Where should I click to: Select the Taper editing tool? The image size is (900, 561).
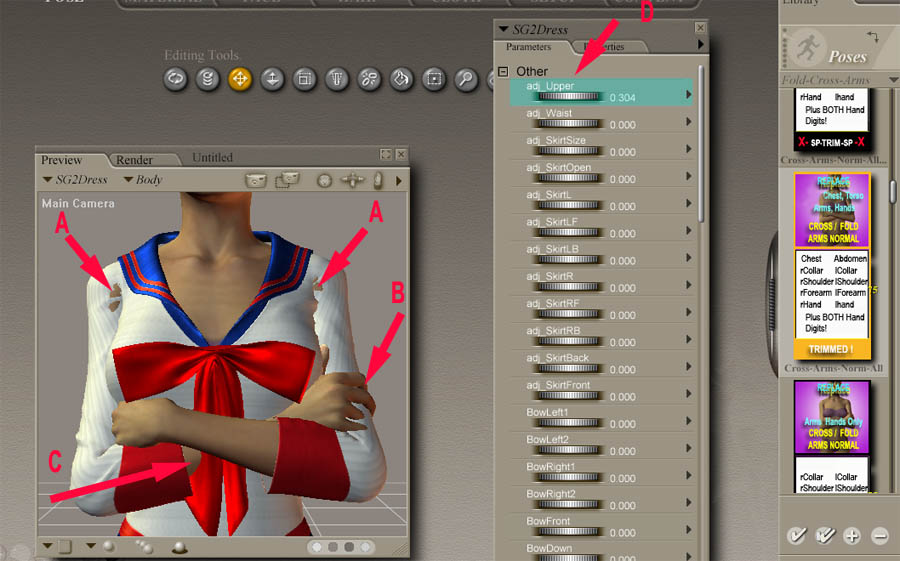337,79
